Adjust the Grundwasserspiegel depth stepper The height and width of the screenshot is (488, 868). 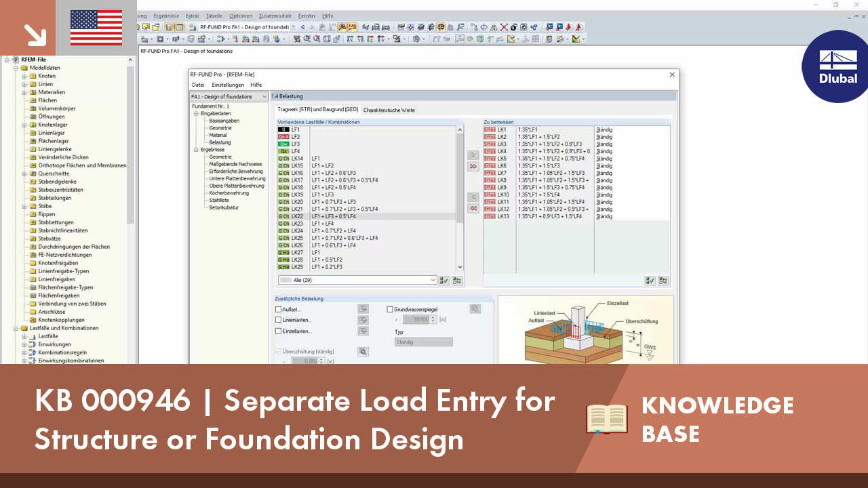tap(431, 319)
